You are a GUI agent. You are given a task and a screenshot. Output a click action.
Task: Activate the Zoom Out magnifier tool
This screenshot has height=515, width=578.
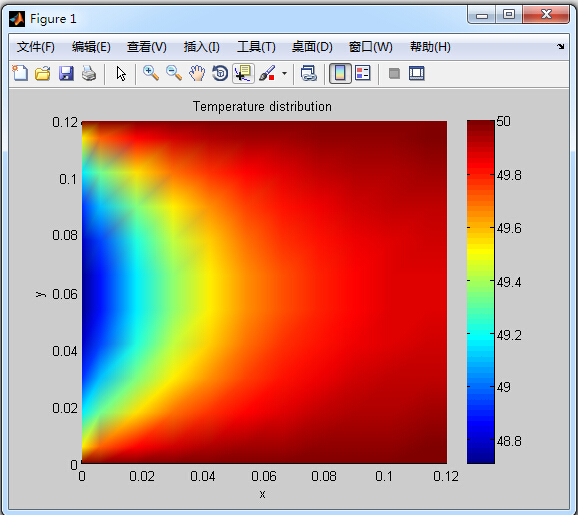174,73
